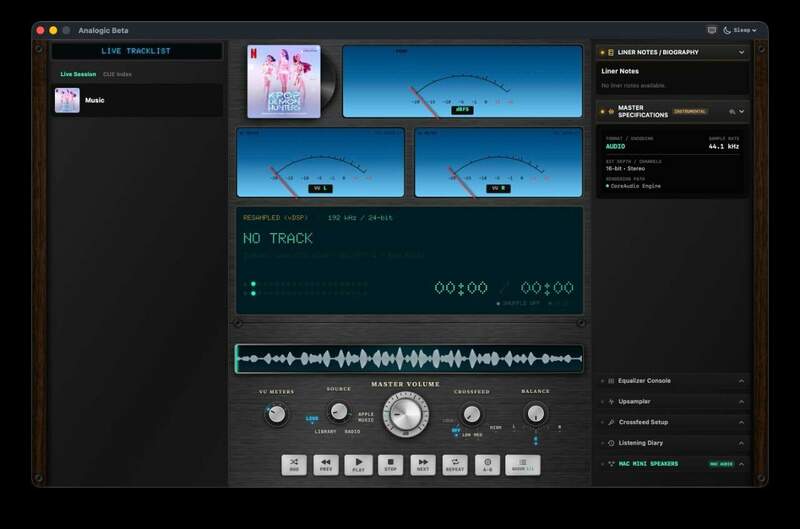Click the elapsed time 00:00 counter
Image resolution: width=800 pixels, height=529 pixels.
click(461, 288)
